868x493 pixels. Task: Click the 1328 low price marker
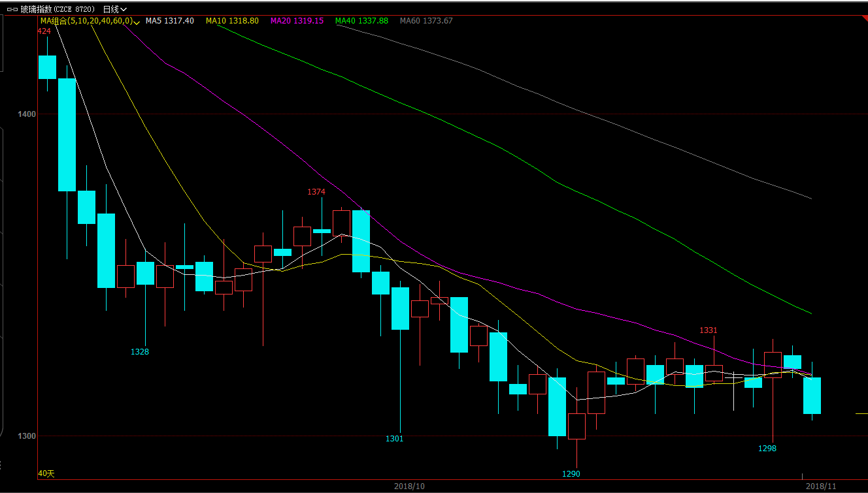point(140,352)
